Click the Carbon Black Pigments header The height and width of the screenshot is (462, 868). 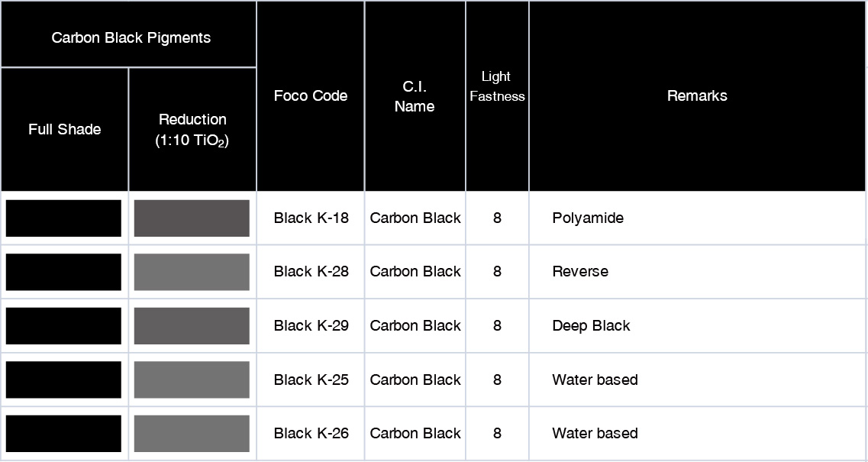click(x=131, y=37)
